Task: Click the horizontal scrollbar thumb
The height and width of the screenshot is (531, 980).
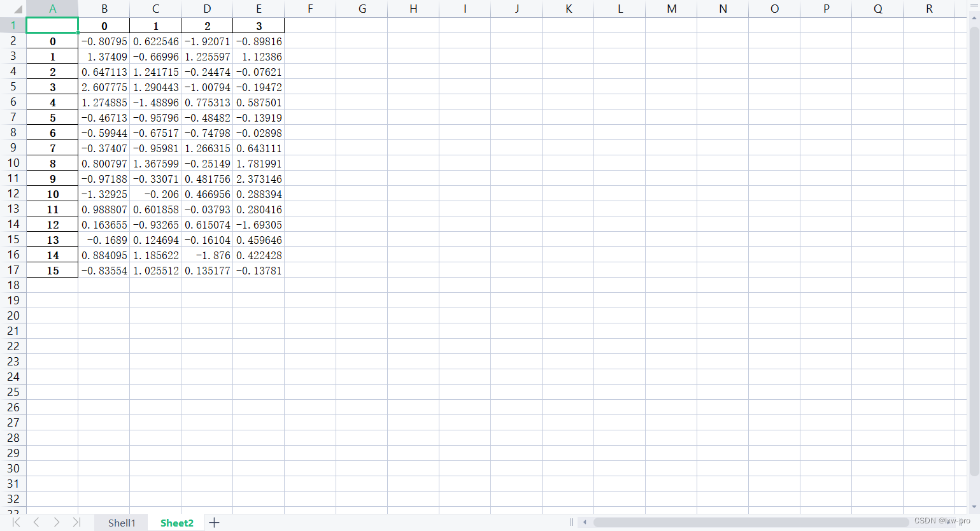Action: point(751,522)
